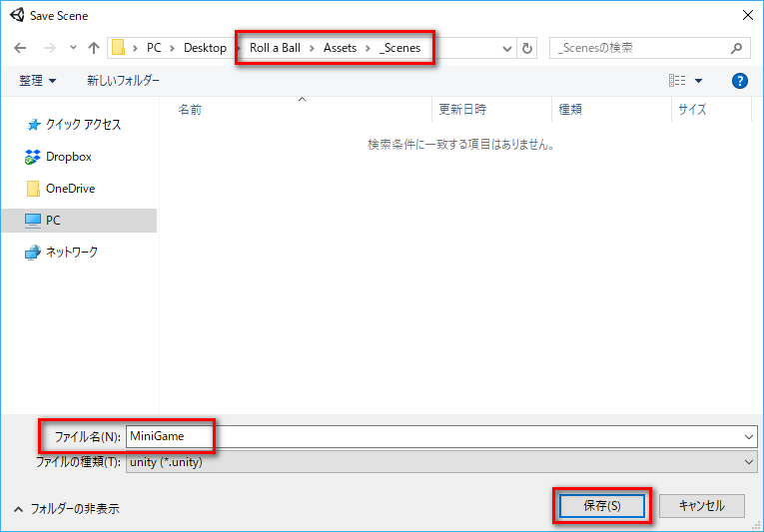Click 保存(S) to save the scene
The width and height of the screenshot is (764, 532).
click(602, 506)
